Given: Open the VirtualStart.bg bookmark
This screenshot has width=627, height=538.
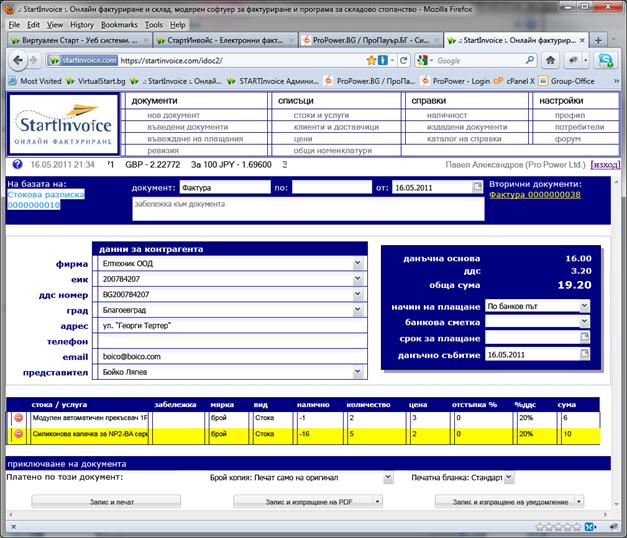Looking at the screenshot, I should pyautogui.click(x=96, y=81).
